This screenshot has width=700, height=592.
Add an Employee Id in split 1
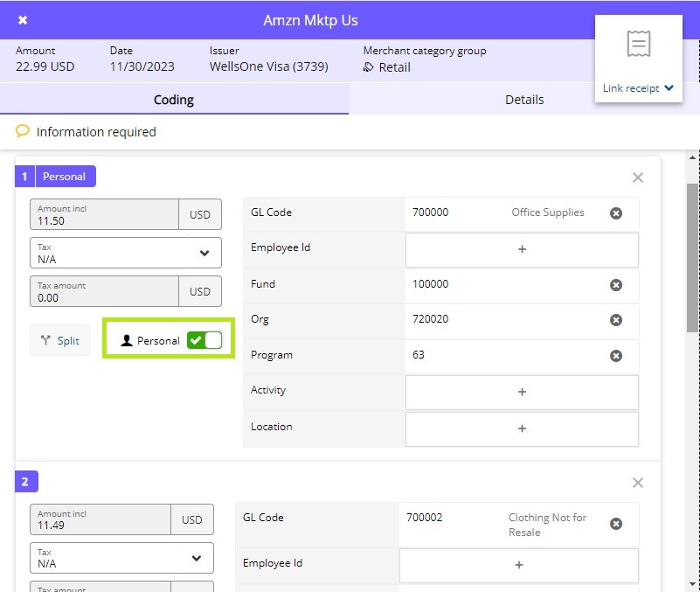522,249
